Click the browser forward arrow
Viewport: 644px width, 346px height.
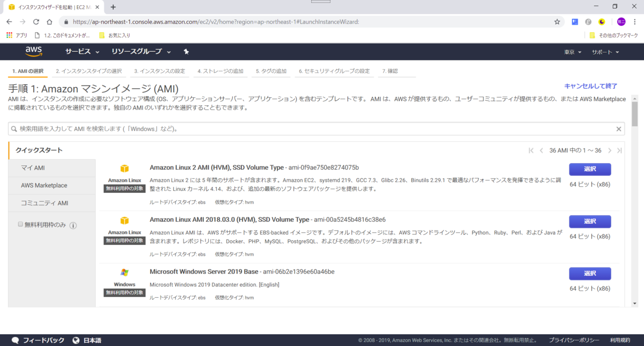(x=23, y=22)
